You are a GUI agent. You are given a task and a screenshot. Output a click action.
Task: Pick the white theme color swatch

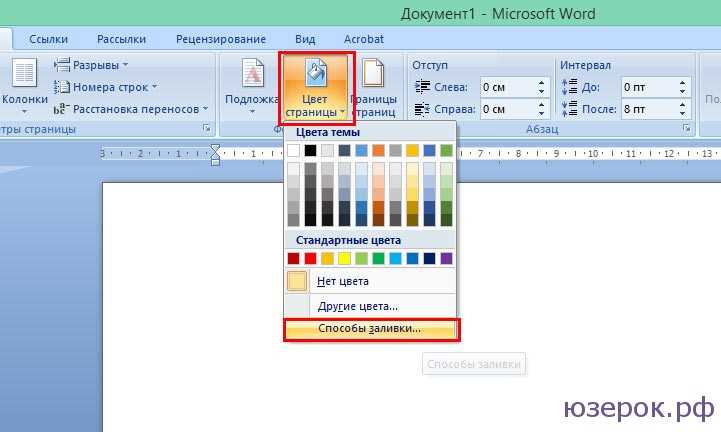point(293,150)
